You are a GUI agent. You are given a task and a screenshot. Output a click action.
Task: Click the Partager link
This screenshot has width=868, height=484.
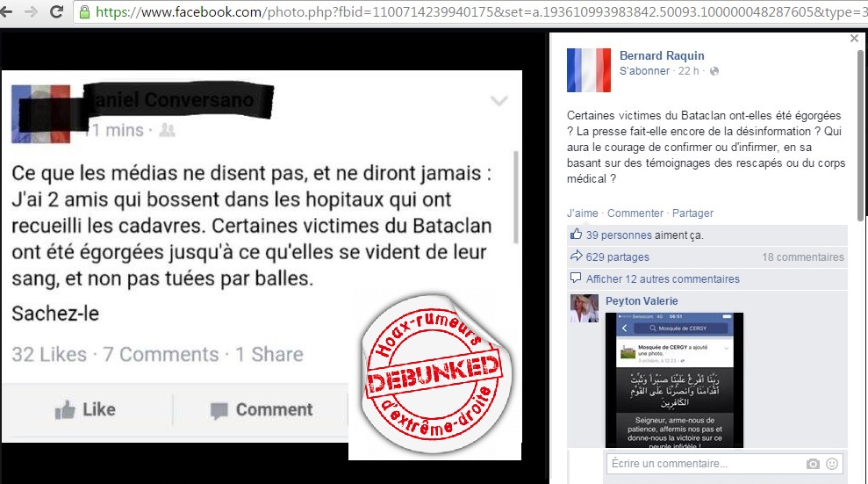(x=692, y=213)
